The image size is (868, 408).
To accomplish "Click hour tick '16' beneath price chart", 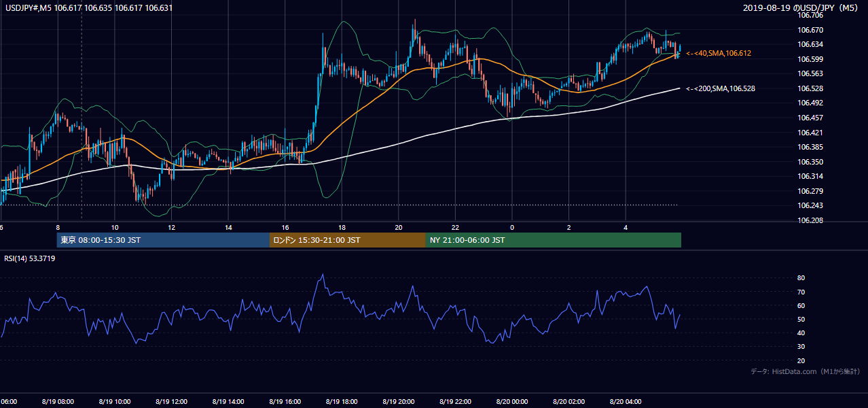I will pos(285,227).
